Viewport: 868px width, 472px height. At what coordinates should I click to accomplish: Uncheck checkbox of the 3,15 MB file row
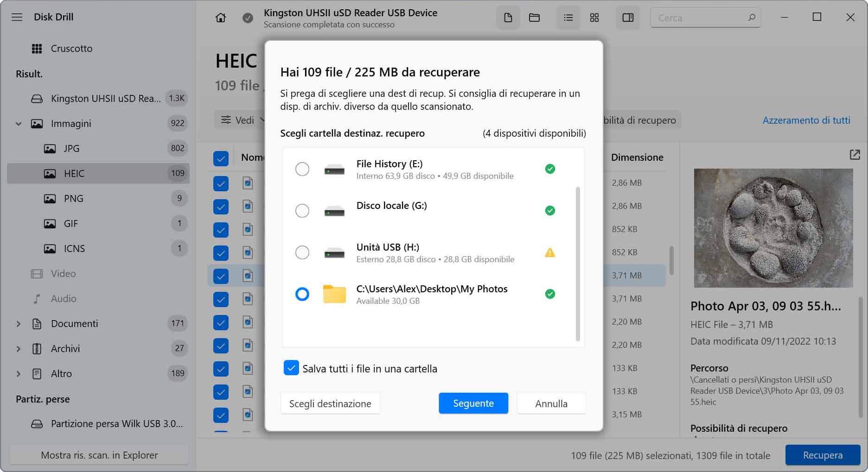click(221, 415)
